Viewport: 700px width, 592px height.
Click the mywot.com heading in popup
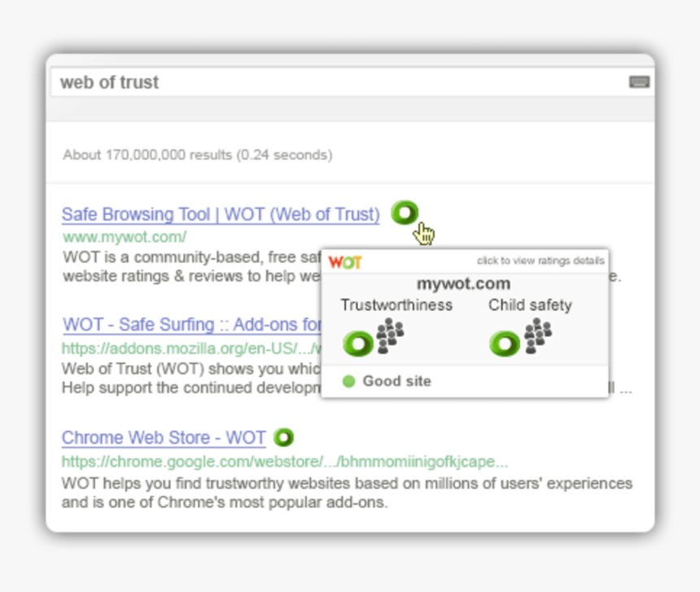463,284
